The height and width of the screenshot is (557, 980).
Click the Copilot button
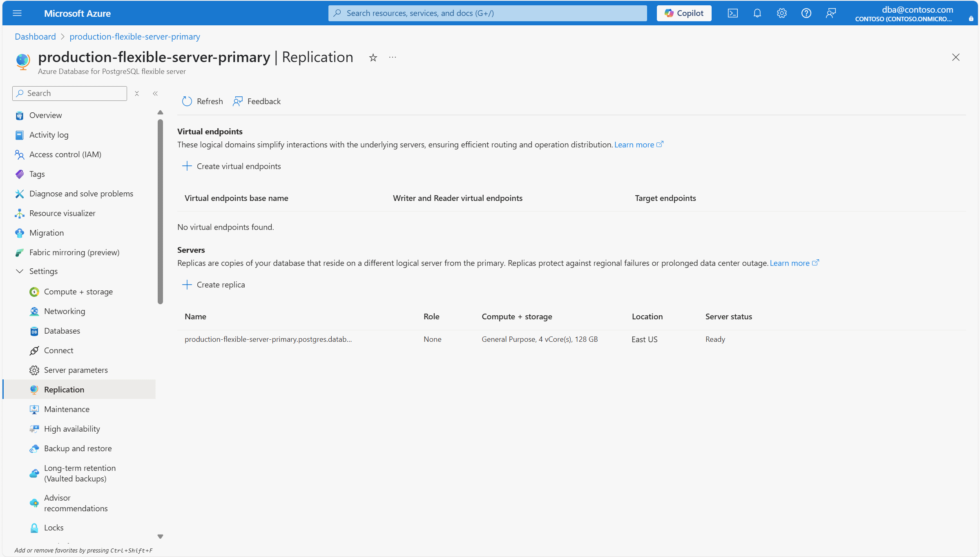(x=684, y=13)
